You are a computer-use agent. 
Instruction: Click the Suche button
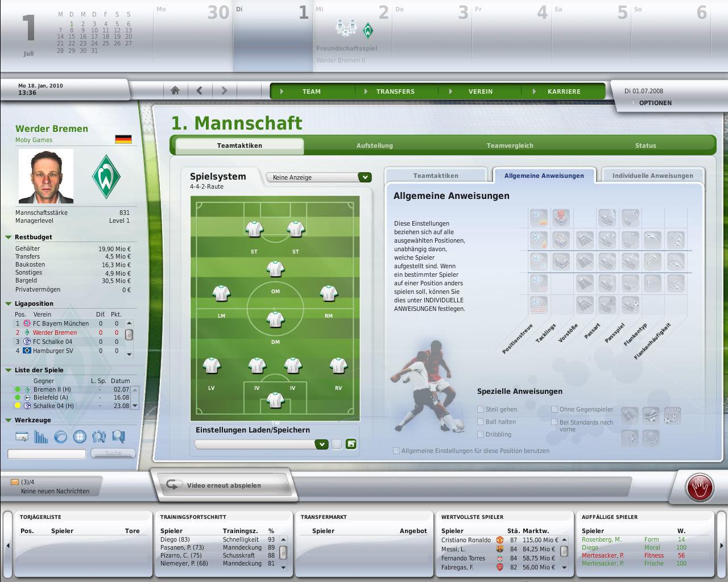click(x=113, y=453)
